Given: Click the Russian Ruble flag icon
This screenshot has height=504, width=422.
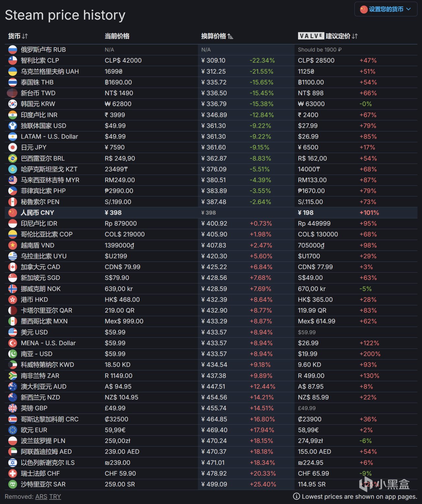Looking at the screenshot, I should point(13,50).
